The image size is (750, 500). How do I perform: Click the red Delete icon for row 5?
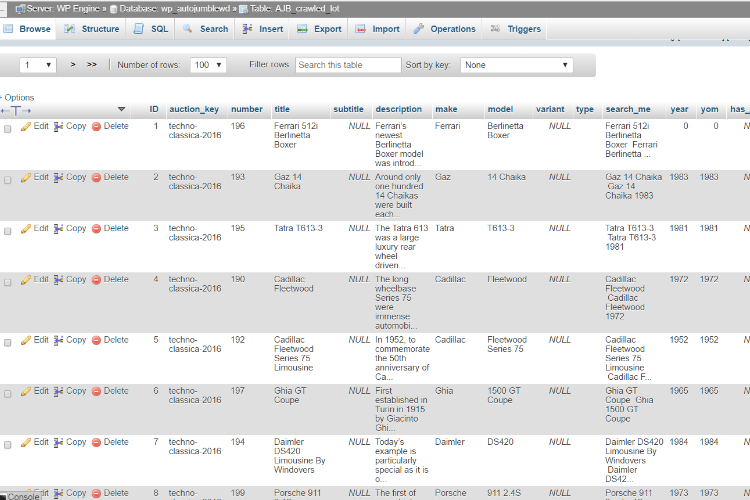tap(96, 340)
